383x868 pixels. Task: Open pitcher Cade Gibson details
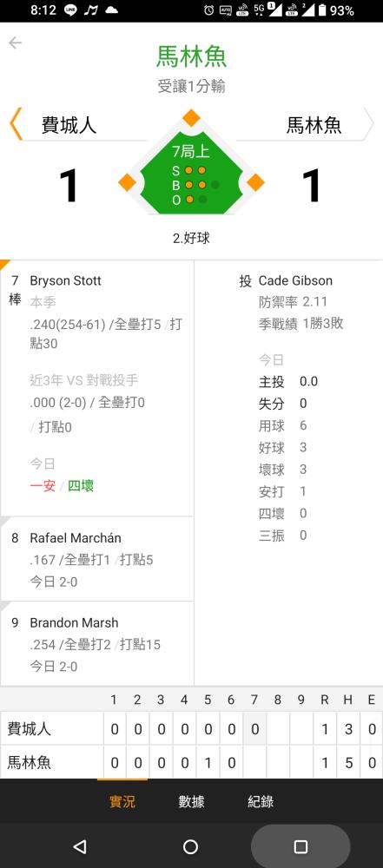[295, 280]
